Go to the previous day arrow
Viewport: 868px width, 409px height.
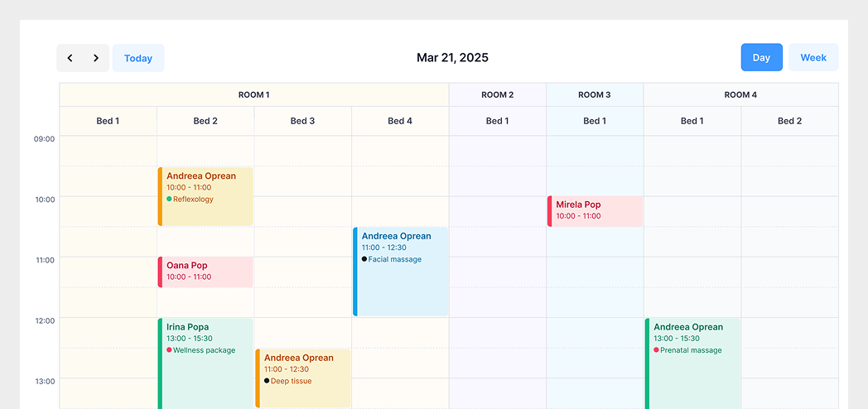pos(70,58)
